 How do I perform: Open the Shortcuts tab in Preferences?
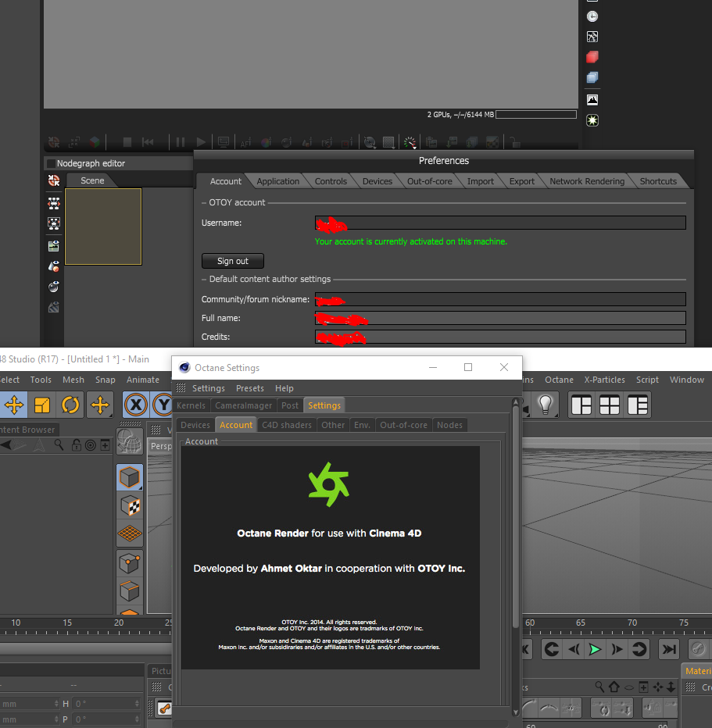coord(658,181)
